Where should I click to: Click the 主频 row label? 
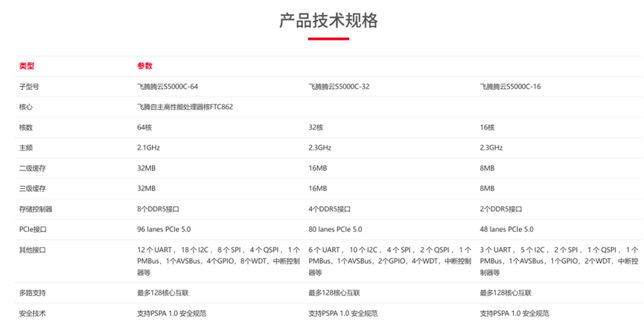pos(25,148)
